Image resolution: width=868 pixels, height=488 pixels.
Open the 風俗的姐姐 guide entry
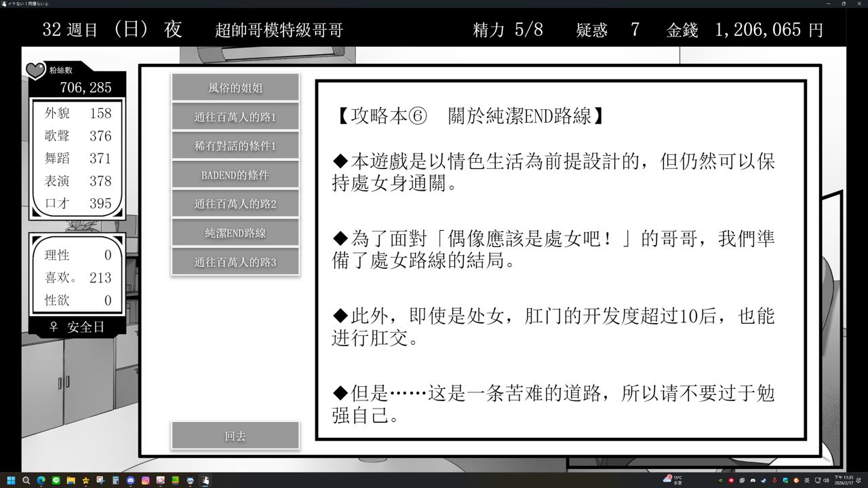click(235, 88)
